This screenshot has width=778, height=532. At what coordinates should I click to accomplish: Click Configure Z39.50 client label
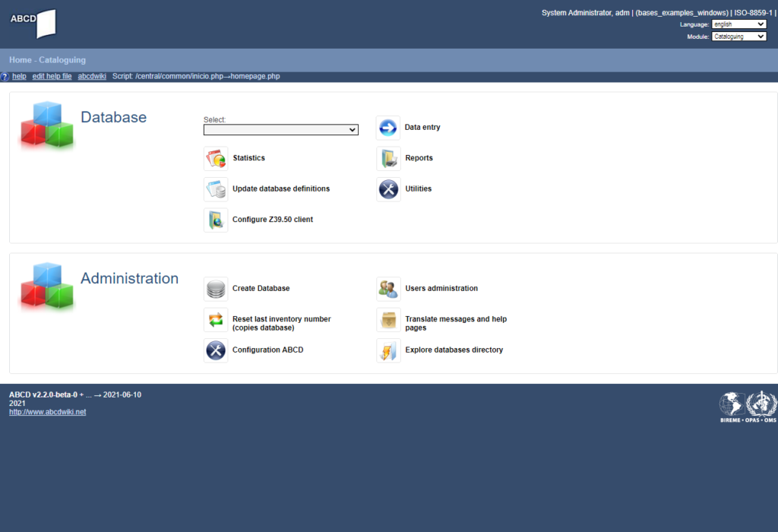click(273, 220)
